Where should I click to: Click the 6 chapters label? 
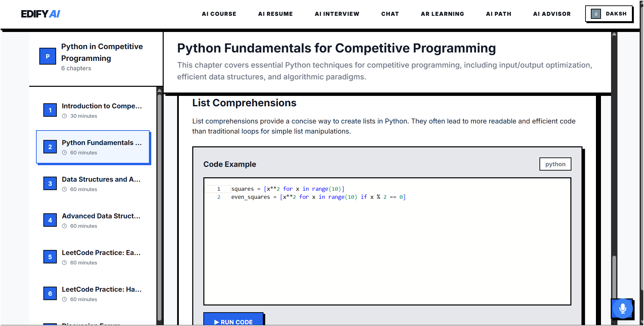[x=76, y=68]
